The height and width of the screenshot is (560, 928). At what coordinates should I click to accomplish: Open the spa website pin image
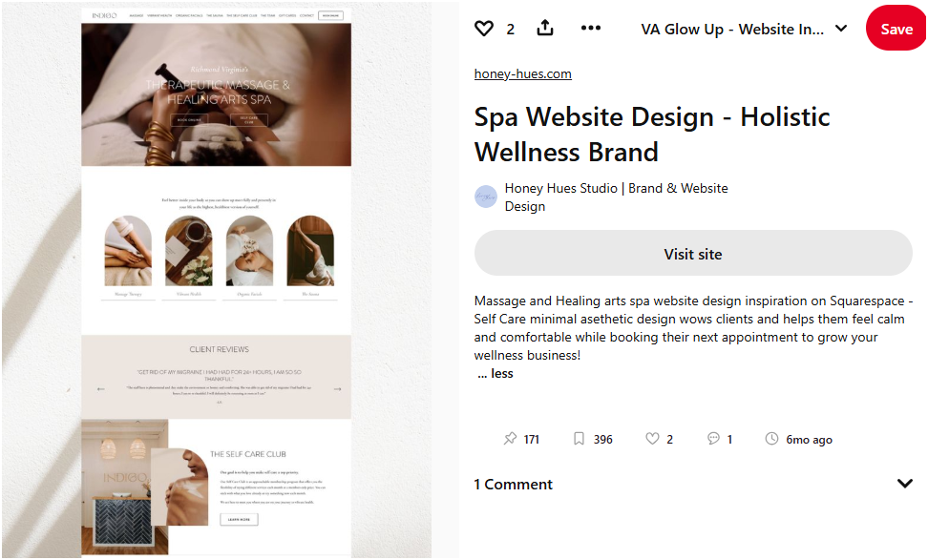coord(216,282)
